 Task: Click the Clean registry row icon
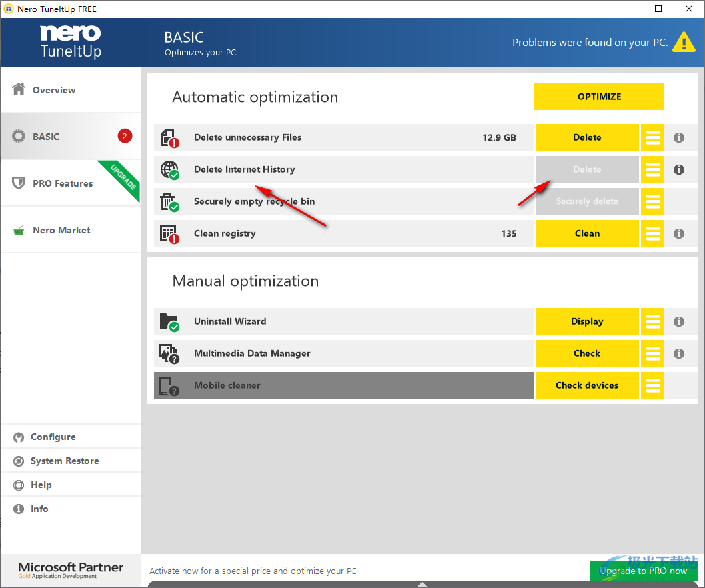click(x=169, y=234)
